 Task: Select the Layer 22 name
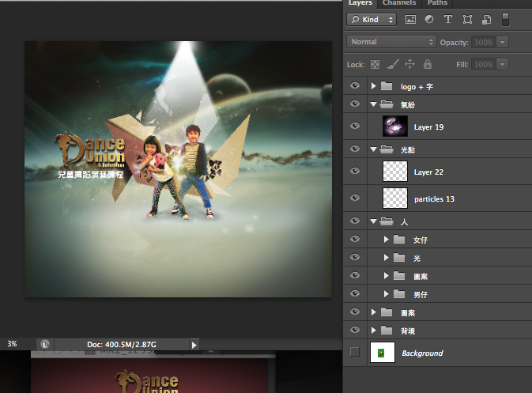pyautogui.click(x=428, y=172)
